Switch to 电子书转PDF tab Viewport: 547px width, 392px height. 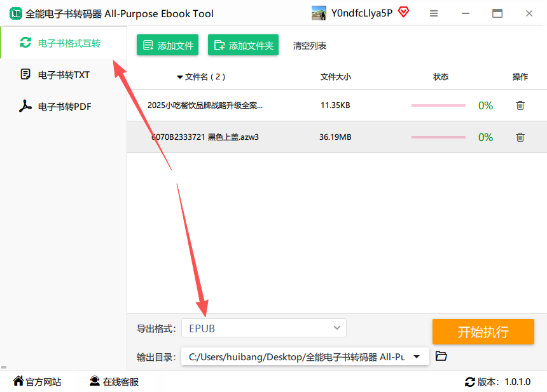[62, 107]
